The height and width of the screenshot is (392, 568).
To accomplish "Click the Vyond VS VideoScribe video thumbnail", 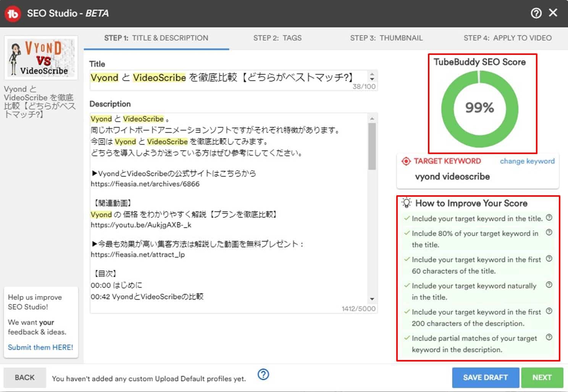I will click(x=41, y=58).
